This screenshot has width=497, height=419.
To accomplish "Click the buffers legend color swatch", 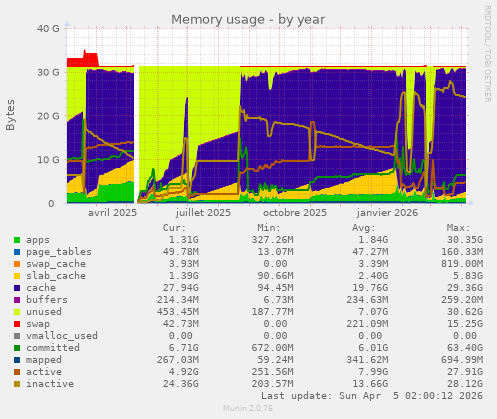I will pos(17,300).
